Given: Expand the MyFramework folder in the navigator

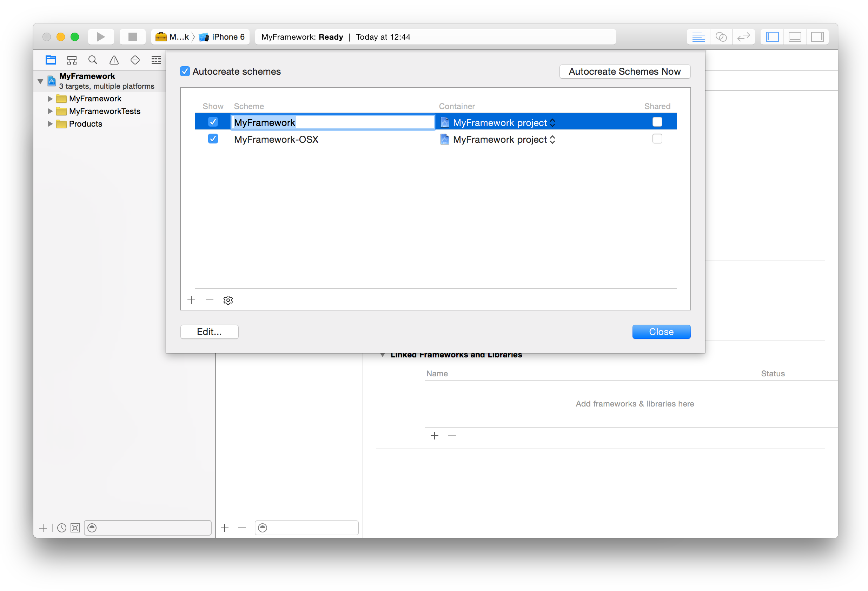Looking at the screenshot, I should (x=50, y=98).
